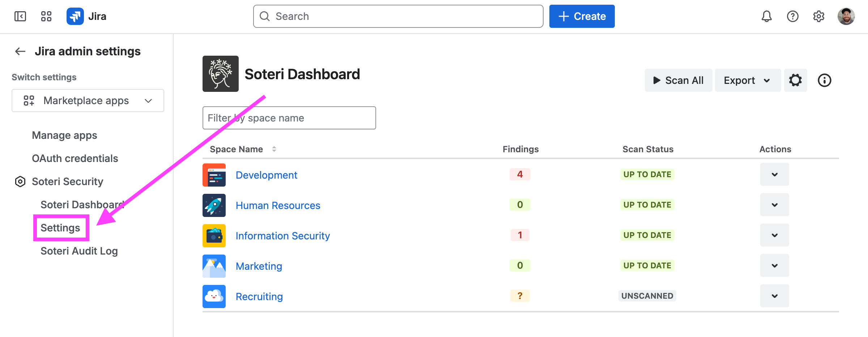
Task: Click the Scan All button
Action: (x=678, y=80)
